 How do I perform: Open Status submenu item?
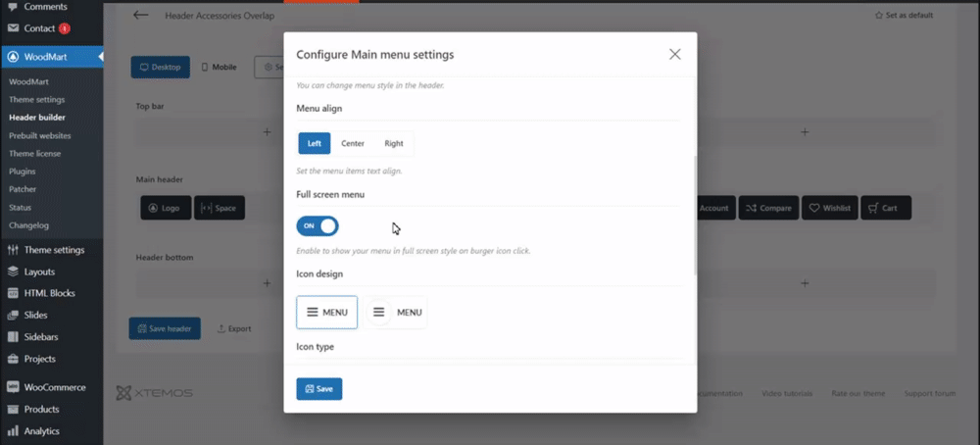tap(20, 207)
